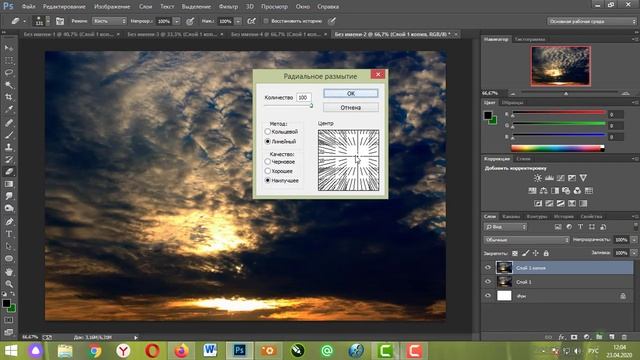Select the Clone Stamp tool

click(x=9, y=147)
